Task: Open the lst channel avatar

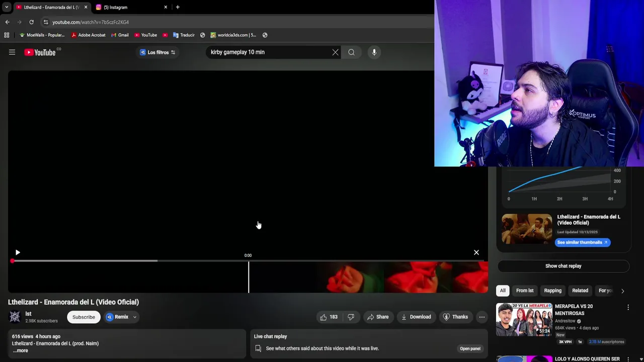Action: tap(15, 317)
